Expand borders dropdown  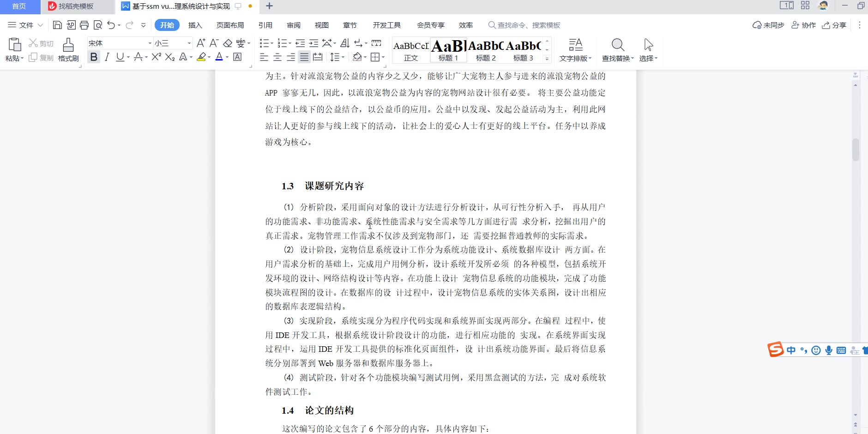[x=383, y=57]
